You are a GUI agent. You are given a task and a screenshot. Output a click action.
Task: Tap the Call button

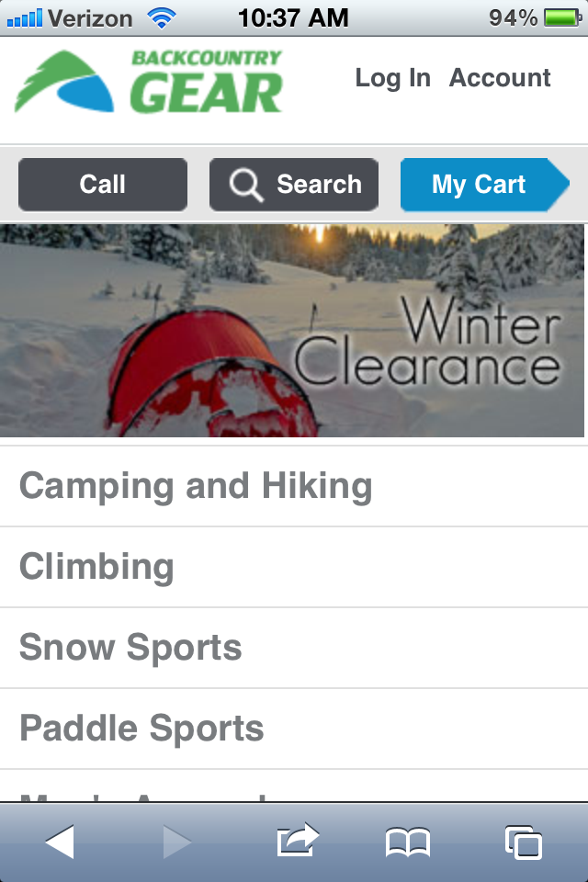[102, 184]
